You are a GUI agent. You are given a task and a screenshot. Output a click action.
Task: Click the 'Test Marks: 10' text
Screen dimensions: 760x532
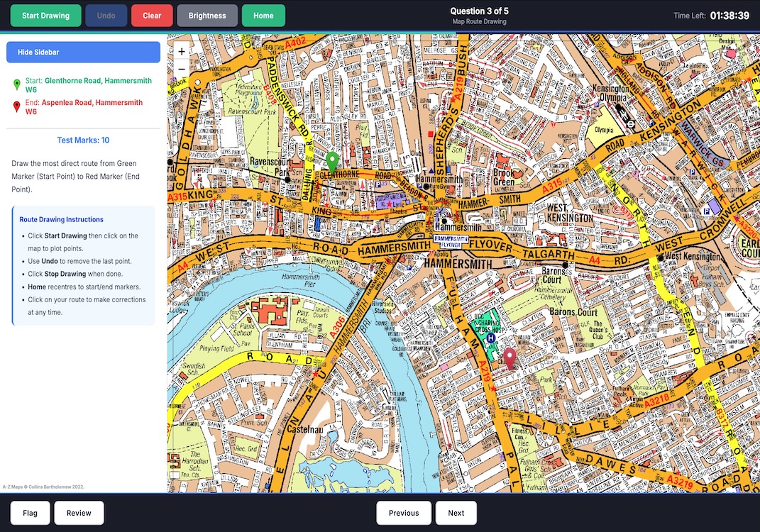(83, 140)
